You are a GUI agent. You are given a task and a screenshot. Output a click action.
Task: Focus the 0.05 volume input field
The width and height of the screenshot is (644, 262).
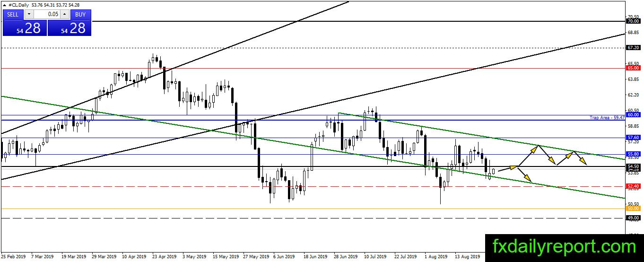point(47,14)
